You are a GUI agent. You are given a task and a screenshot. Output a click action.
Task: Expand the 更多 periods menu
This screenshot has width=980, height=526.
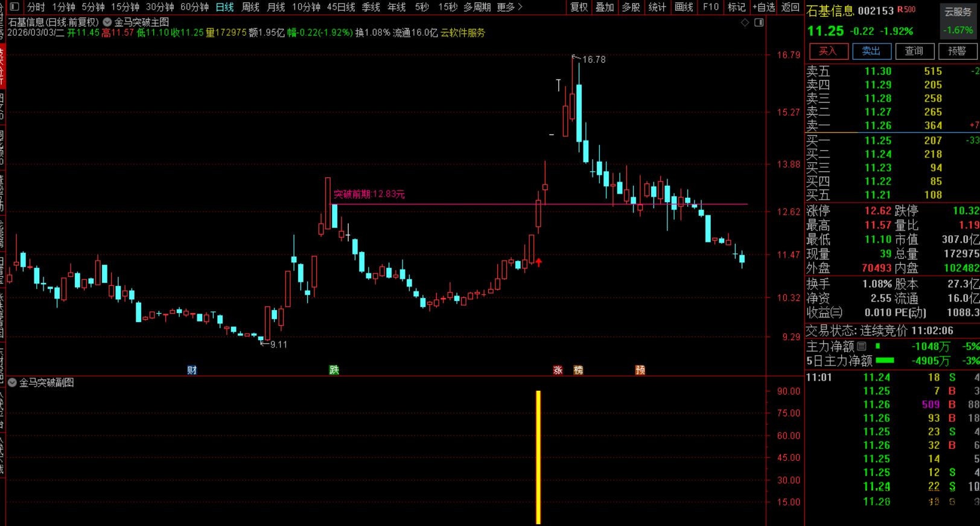pos(509,7)
